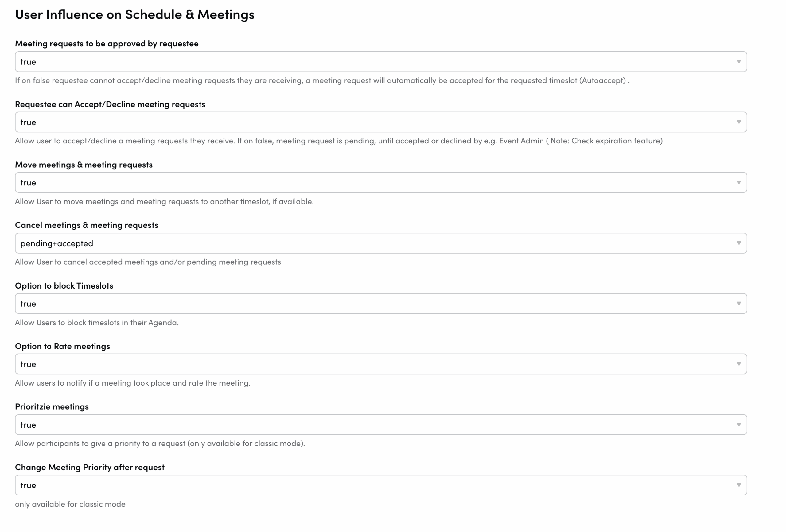The width and height of the screenshot is (786, 532).
Task: Click arrow icon of block Timeslots select
Action: [x=739, y=304]
